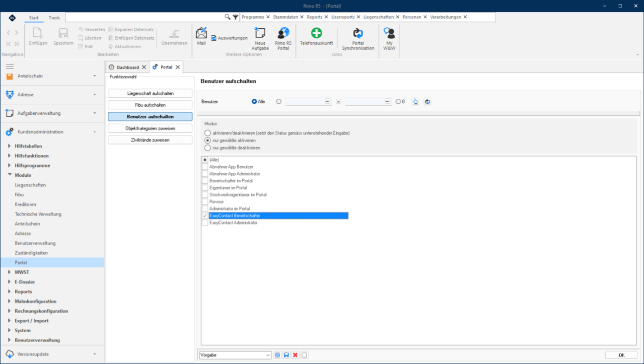644x364 pixels.
Task: Check the Revisor checkbox
Action: pyautogui.click(x=205, y=202)
